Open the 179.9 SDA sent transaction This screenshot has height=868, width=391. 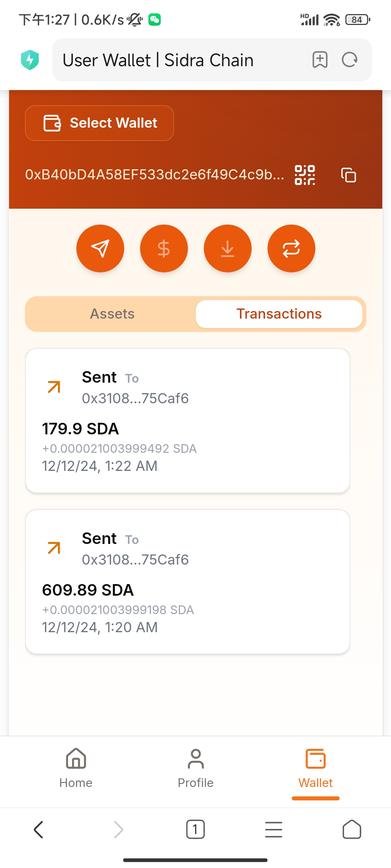[188, 420]
